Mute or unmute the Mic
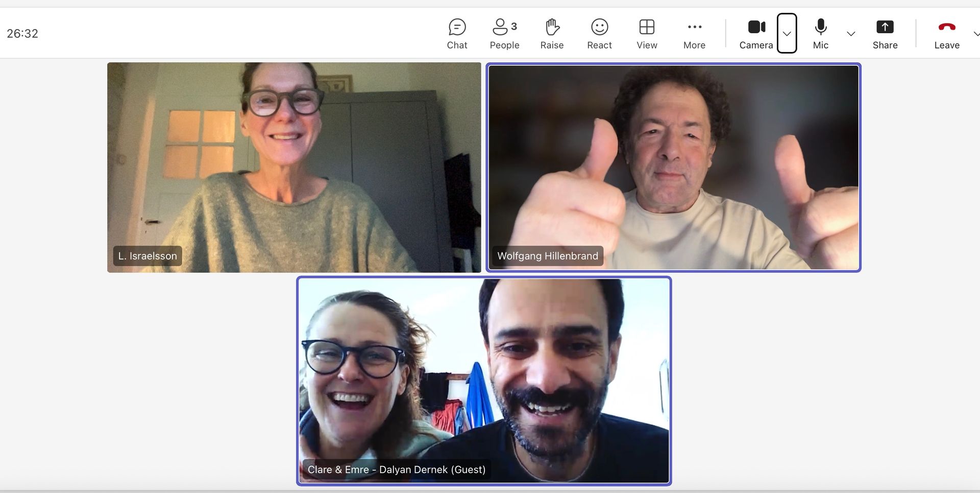 pyautogui.click(x=820, y=34)
